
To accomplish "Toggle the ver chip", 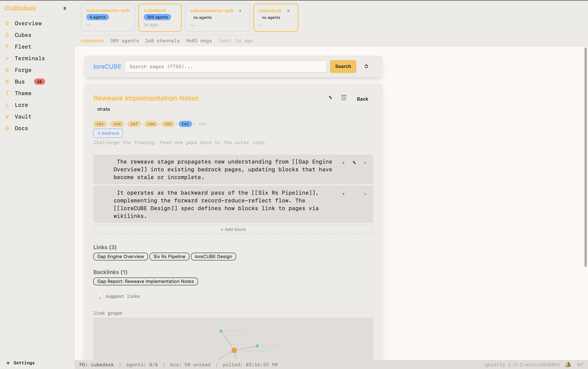I will coord(168,124).
